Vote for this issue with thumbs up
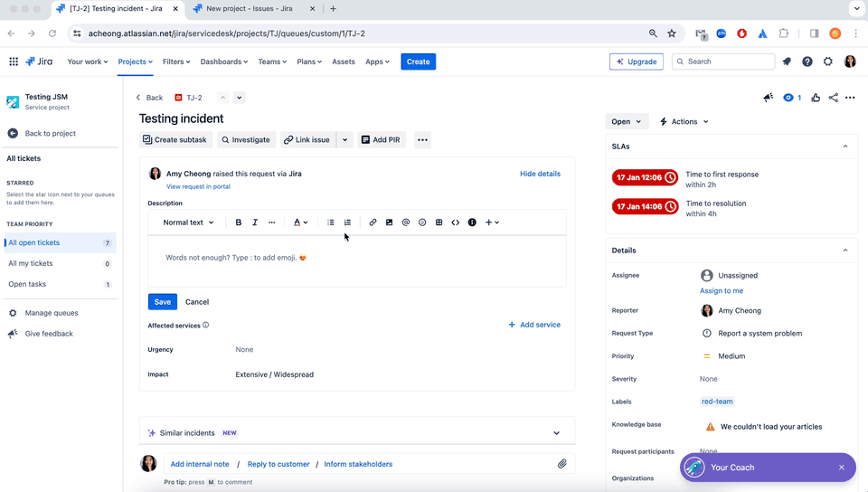Image resolution: width=868 pixels, height=492 pixels. (x=816, y=98)
